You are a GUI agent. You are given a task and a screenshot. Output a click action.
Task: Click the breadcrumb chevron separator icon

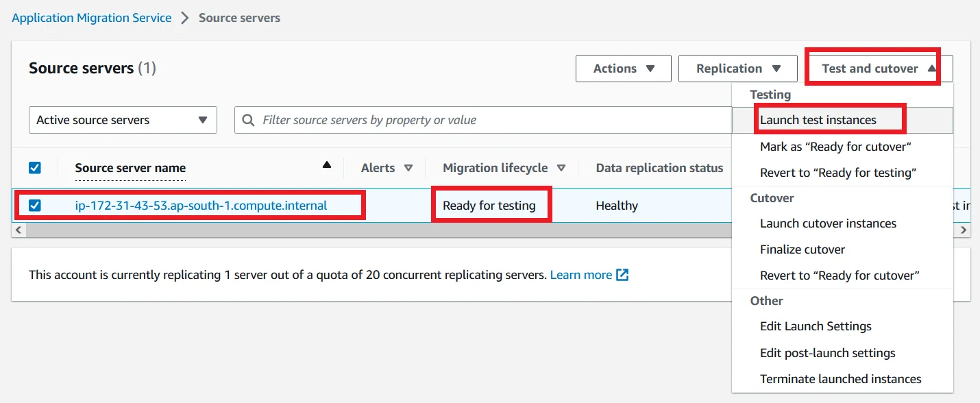click(185, 18)
